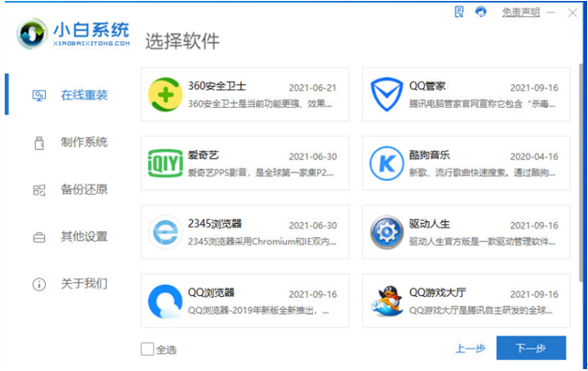Minimize the 小白系统 window
The width and height of the screenshot is (588, 371).
click(550, 13)
